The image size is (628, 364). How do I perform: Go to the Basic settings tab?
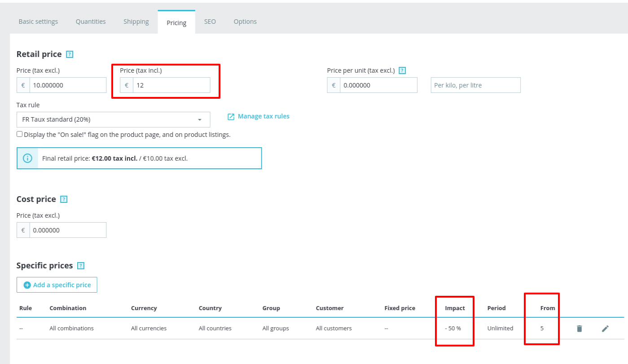tap(38, 21)
